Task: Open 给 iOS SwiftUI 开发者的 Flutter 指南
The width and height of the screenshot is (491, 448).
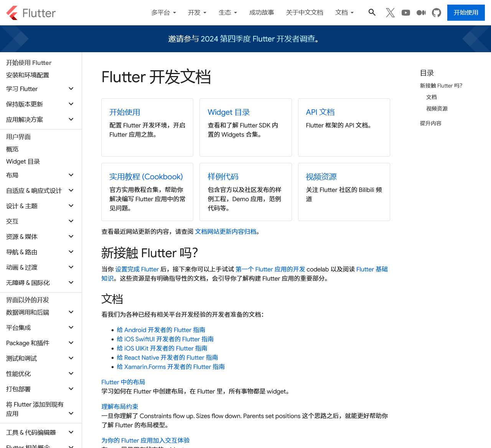Action: click(x=165, y=339)
